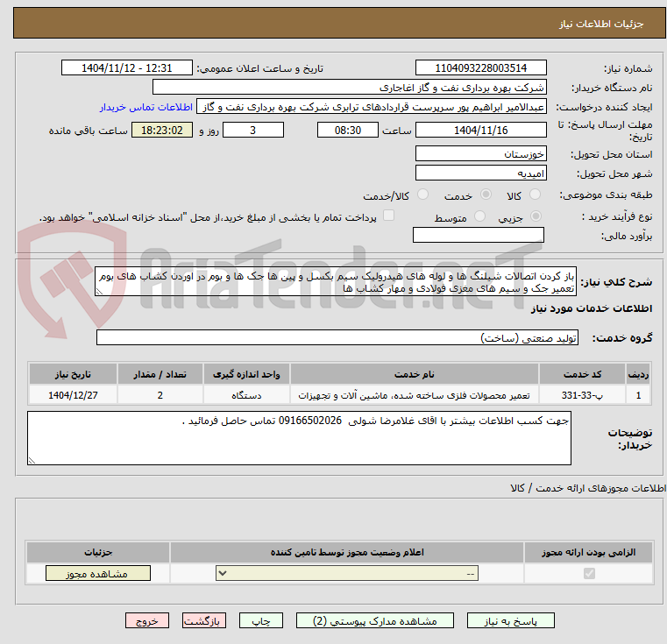This screenshot has height=644, width=667.
Task: Click the empty برآورد مالی field
Action: [479, 235]
